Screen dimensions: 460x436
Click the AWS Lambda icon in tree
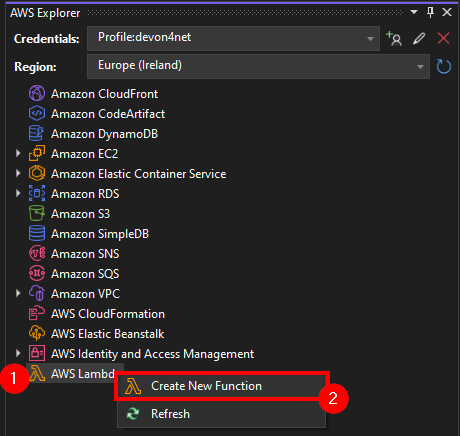[37, 373]
